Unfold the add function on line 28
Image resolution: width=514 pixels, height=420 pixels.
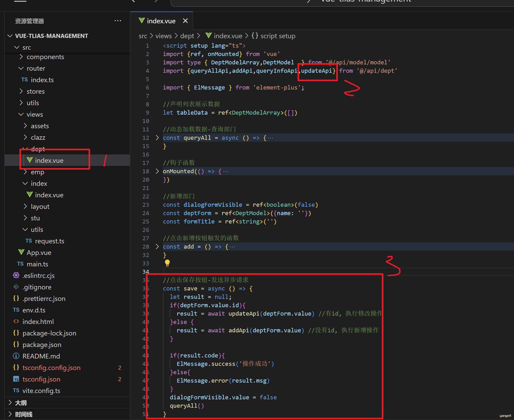(157, 247)
